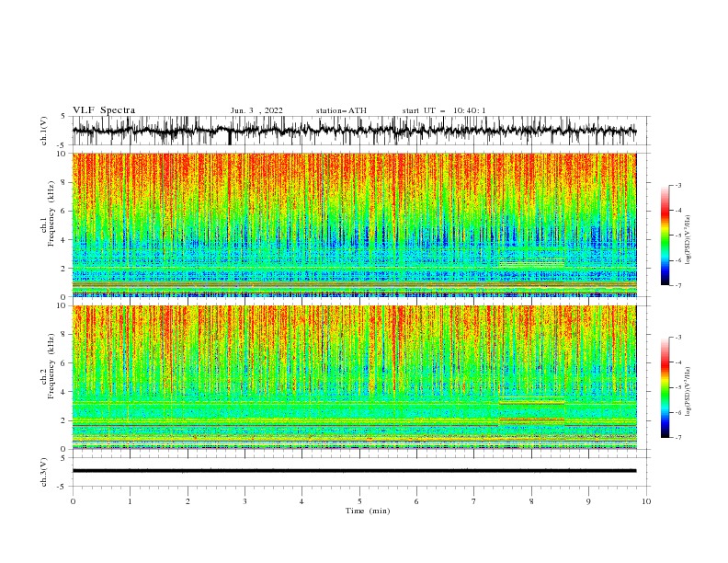Click the 'Time (min)' axis label
The width and height of the screenshot is (728, 563).
point(368,511)
